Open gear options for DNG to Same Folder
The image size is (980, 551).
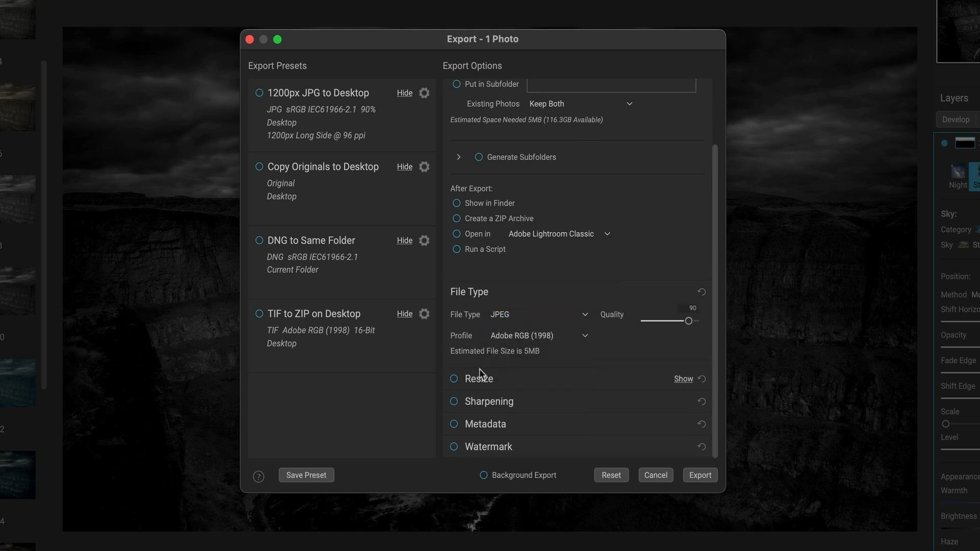424,240
